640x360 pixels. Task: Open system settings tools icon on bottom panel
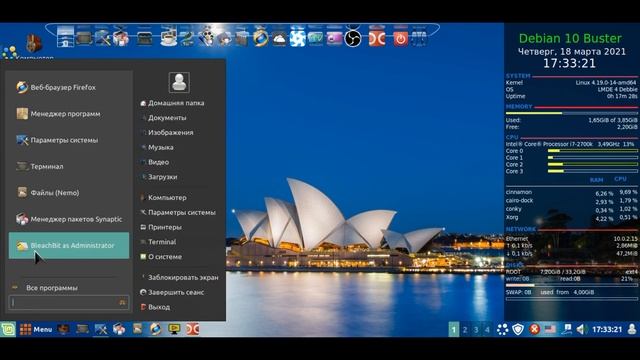point(101,329)
